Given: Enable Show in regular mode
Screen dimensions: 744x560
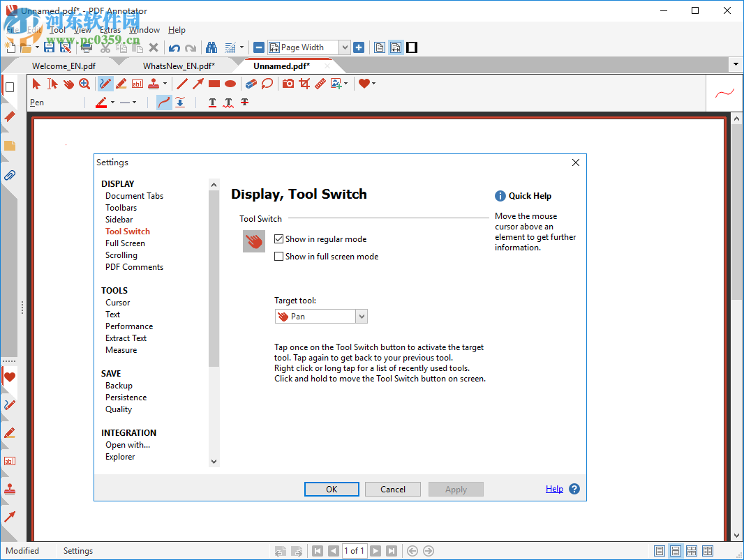Looking at the screenshot, I should (278, 239).
